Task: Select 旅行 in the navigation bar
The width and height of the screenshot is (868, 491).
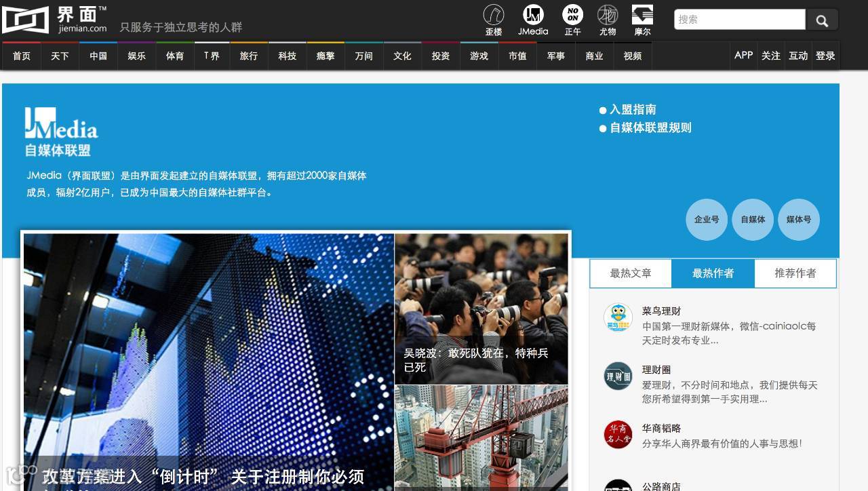Action: pos(249,56)
